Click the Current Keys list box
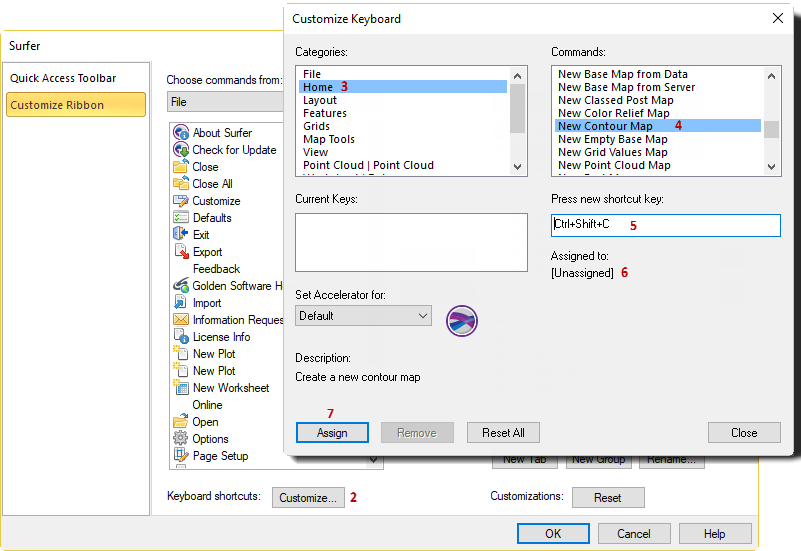The height and width of the screenshot is (551, 801). click(x=411, y=242)
